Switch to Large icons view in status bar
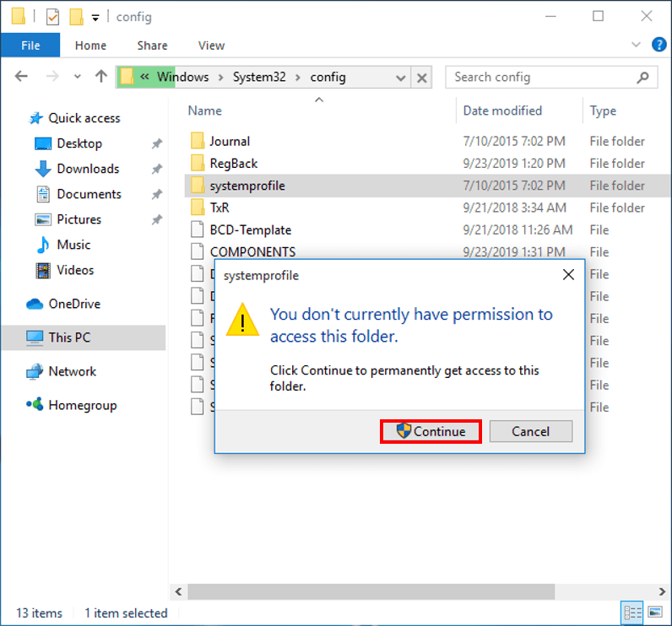This screenshot has height=626, width=672. click(655, 613)
